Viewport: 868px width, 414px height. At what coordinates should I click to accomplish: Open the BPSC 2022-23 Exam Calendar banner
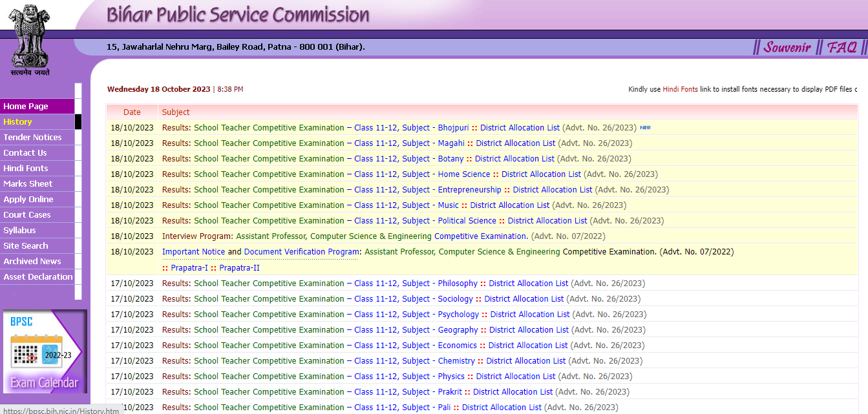click(45, 352)
